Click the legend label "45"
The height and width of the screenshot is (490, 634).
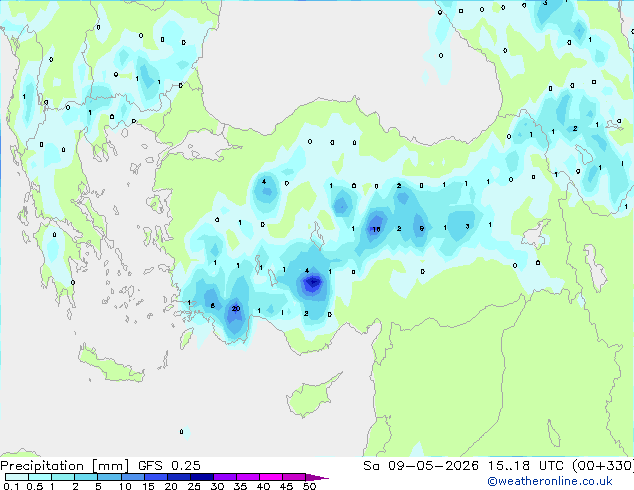click(x=286, y=486)
